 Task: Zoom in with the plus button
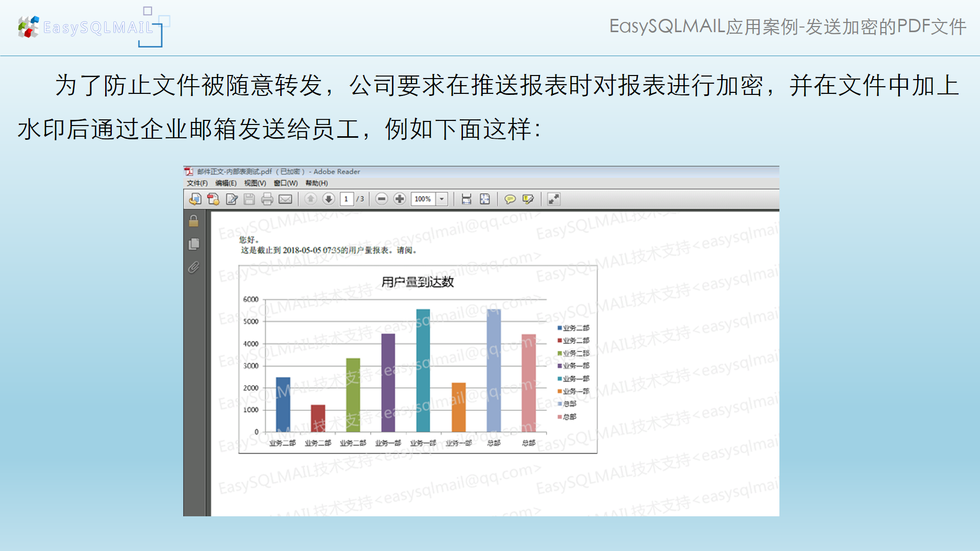400,199
